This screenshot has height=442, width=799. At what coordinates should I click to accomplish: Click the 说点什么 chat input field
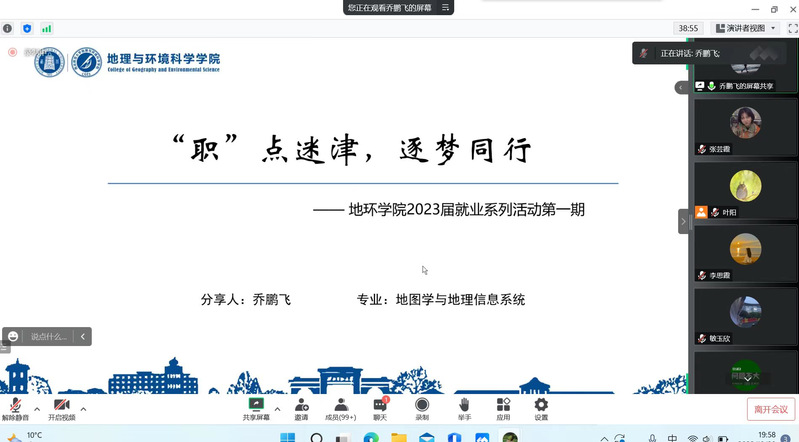50,337
